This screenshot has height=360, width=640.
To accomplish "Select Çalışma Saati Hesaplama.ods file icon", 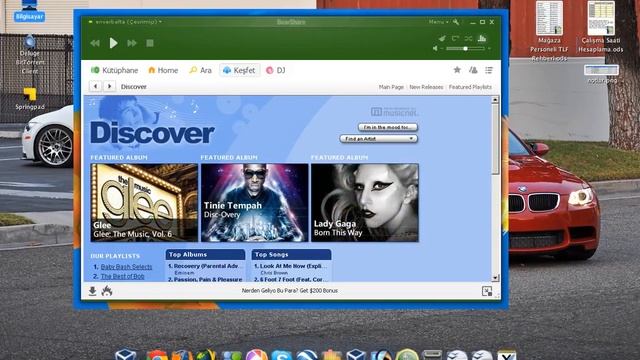I will pyautogui.click(x=601, y=27).
